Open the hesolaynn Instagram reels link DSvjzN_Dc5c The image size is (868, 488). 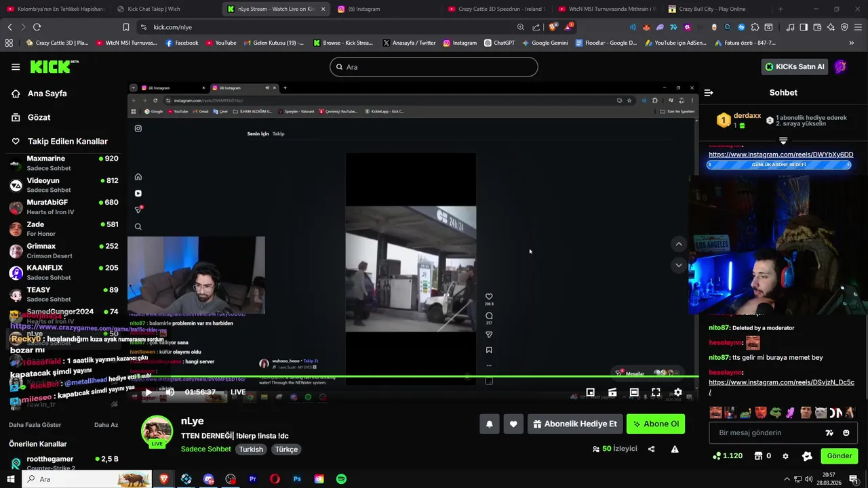tap(781, 386)
